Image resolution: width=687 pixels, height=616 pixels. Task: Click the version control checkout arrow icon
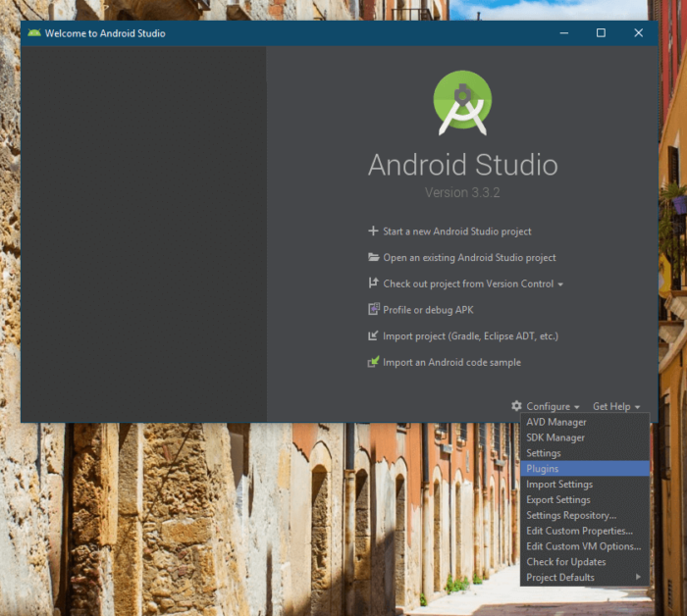[373, 283]
